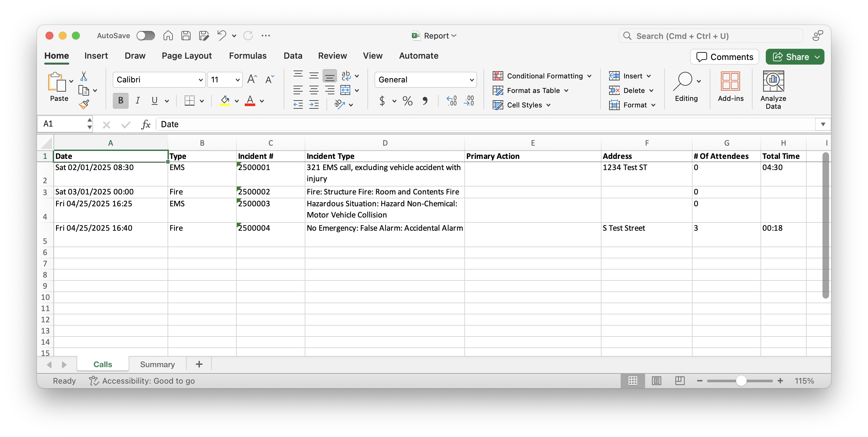Click the Insert Function fx icon

145,124
